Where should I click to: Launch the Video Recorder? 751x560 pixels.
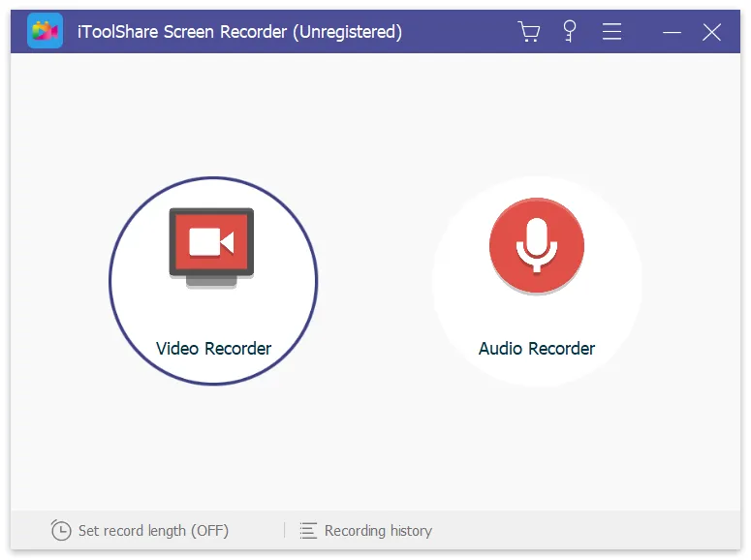tap(213, 281)
